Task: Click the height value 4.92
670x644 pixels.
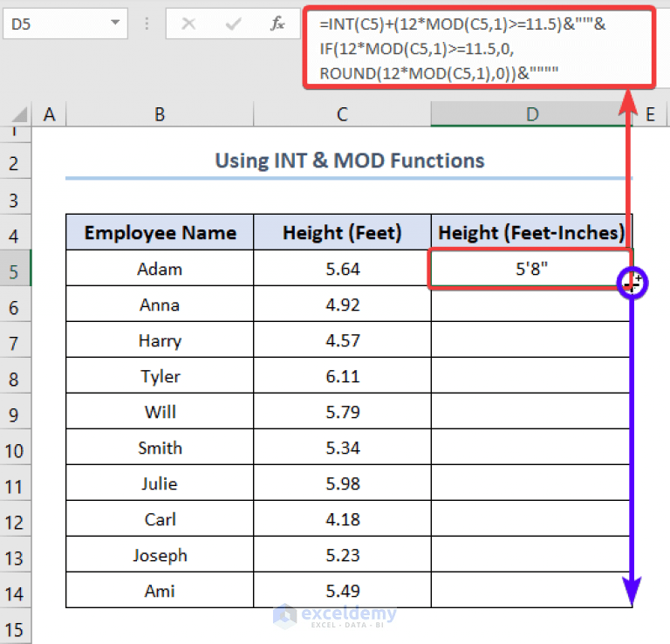Action: coord(342,305)
